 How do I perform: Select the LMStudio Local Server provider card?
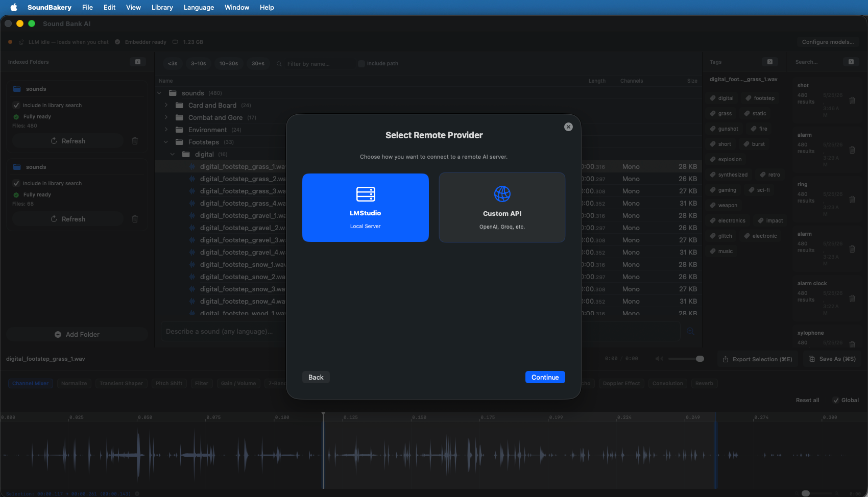tap(365, 208)
